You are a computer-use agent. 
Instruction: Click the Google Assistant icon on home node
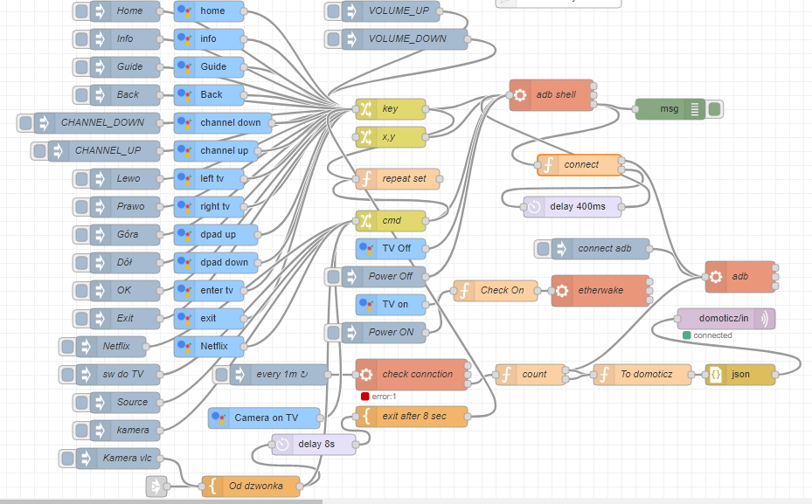184,11
